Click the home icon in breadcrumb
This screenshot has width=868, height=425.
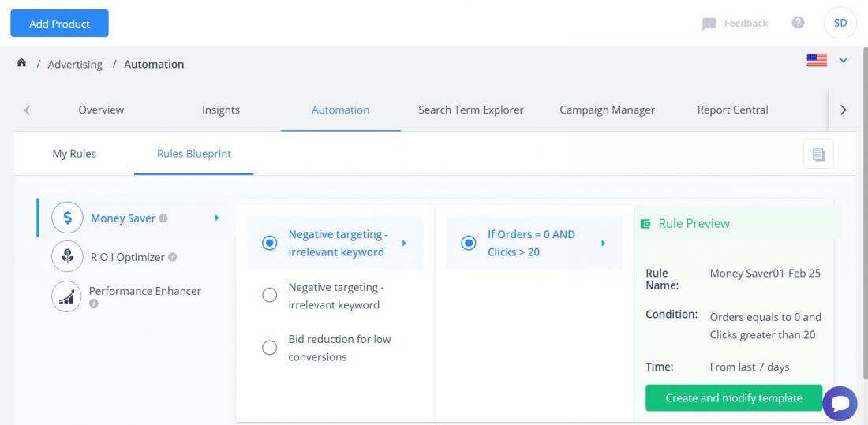21,63
